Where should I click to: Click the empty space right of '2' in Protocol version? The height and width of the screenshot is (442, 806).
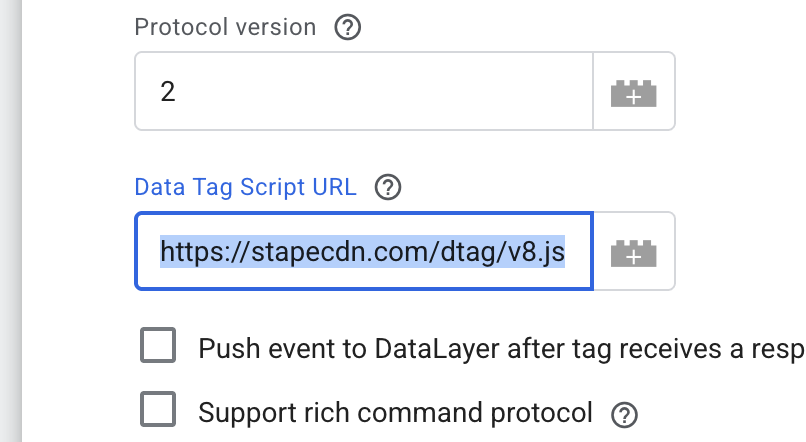tap(400, 92)
